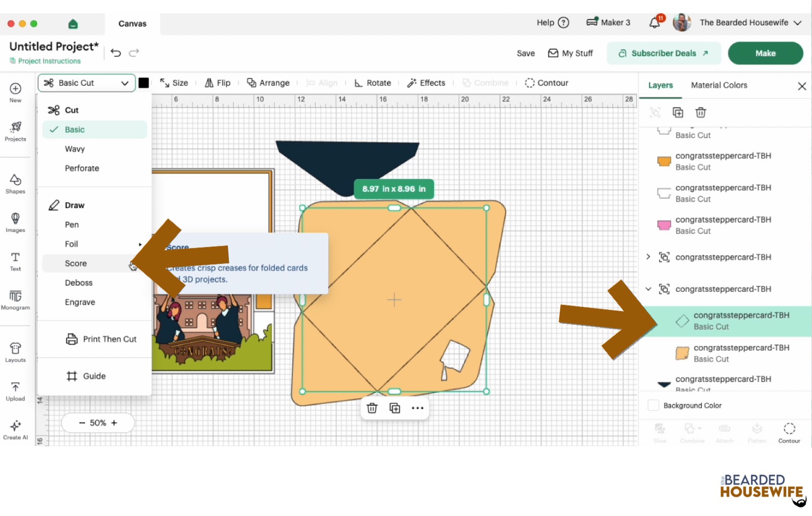
Task: Collapse the expanded congratssteppercard-TBH group
Action: [x=648, y=289]
